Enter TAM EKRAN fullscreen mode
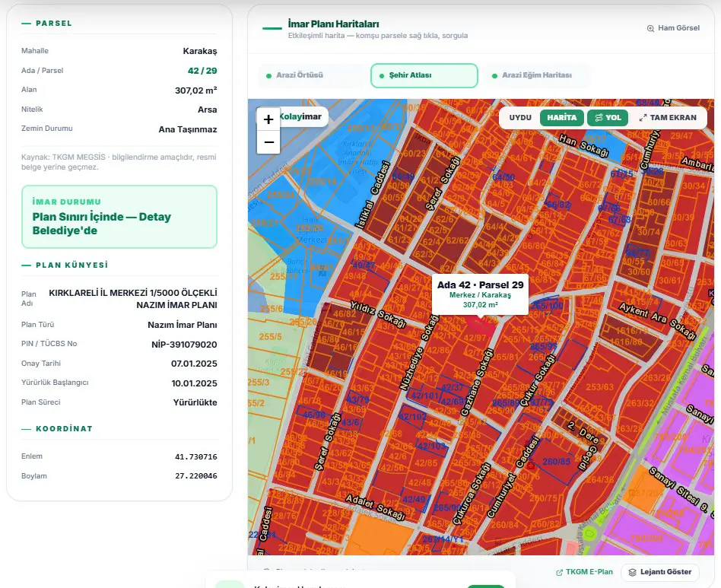 (668, 118)
